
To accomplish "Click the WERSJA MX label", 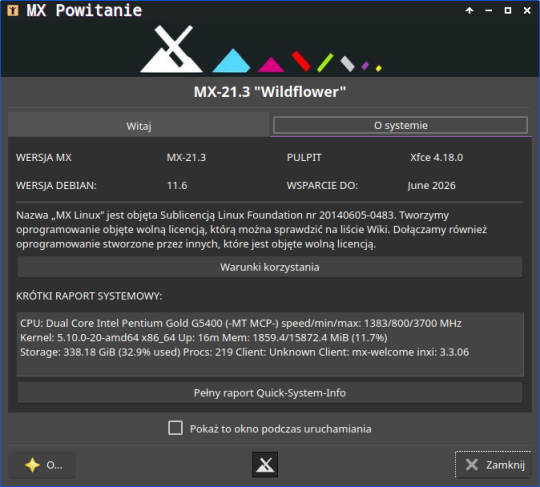I will click(x=44, y=157).
